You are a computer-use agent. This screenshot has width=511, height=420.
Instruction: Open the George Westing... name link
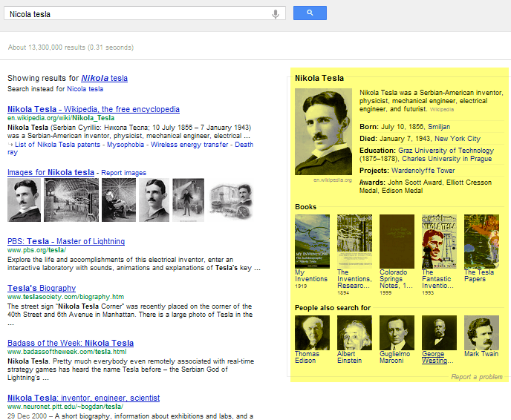click(437, 357)
